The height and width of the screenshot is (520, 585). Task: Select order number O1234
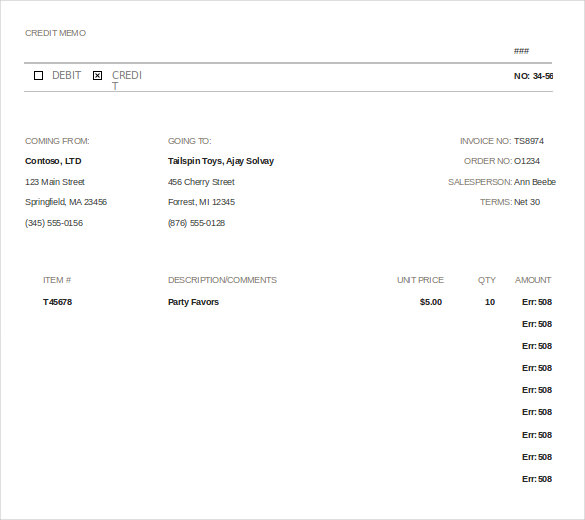pos(527,161)
